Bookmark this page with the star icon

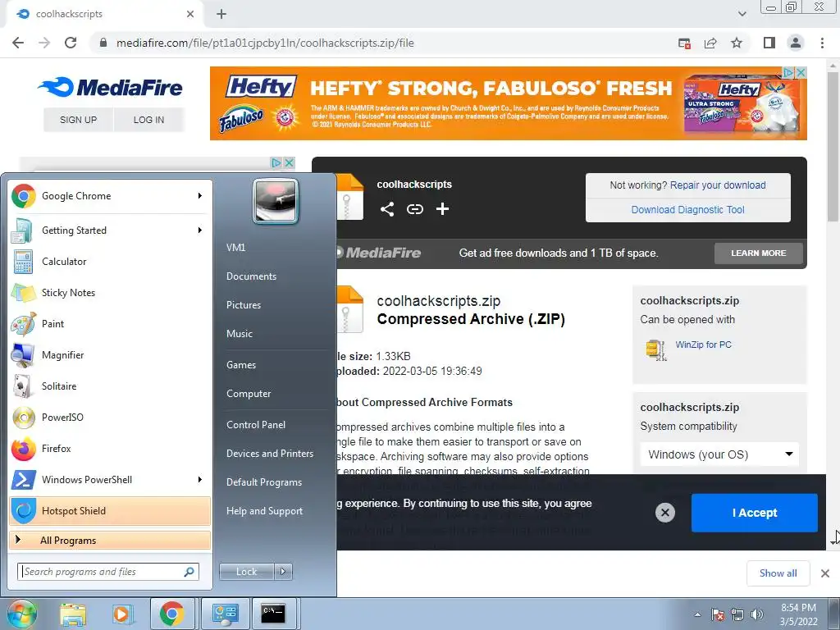coord(737,43)
